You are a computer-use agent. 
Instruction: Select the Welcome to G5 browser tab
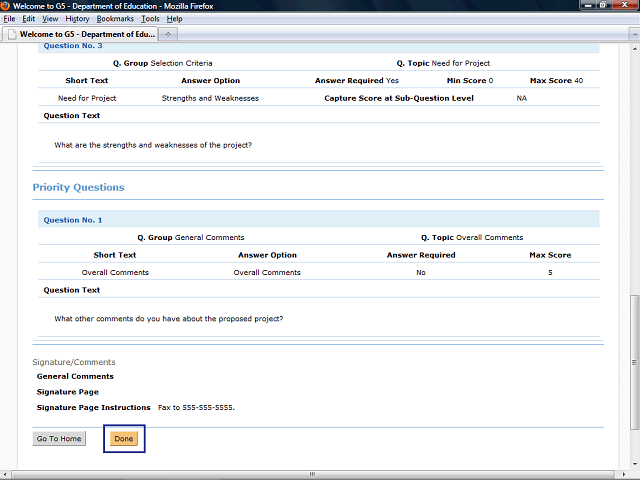(78, 34)
